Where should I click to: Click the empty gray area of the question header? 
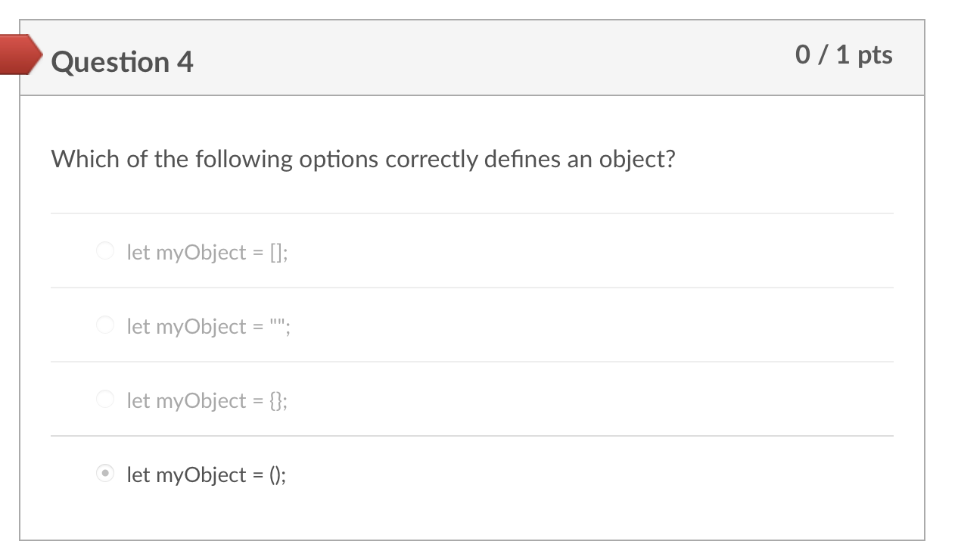(492, 59)
